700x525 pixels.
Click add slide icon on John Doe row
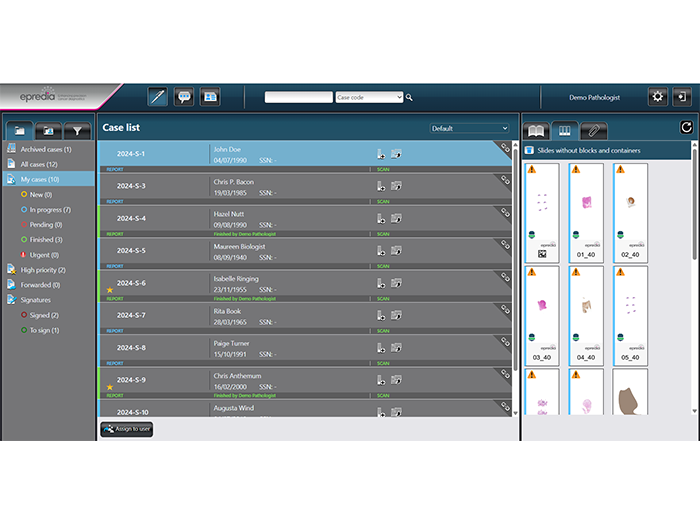pyautogui.click(x=381, y=154)
